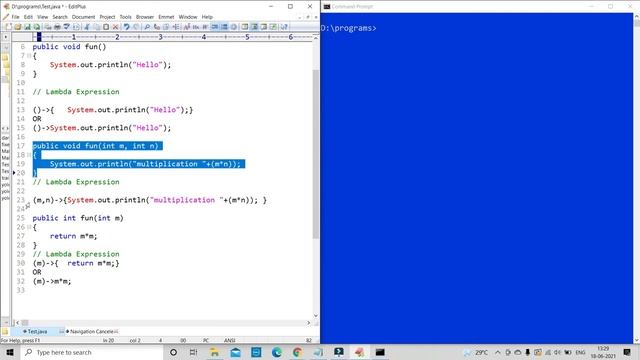The image size is (640, 360).
Task: Click the D:\programs> prompt in Command Prompt
Action: 348,28
